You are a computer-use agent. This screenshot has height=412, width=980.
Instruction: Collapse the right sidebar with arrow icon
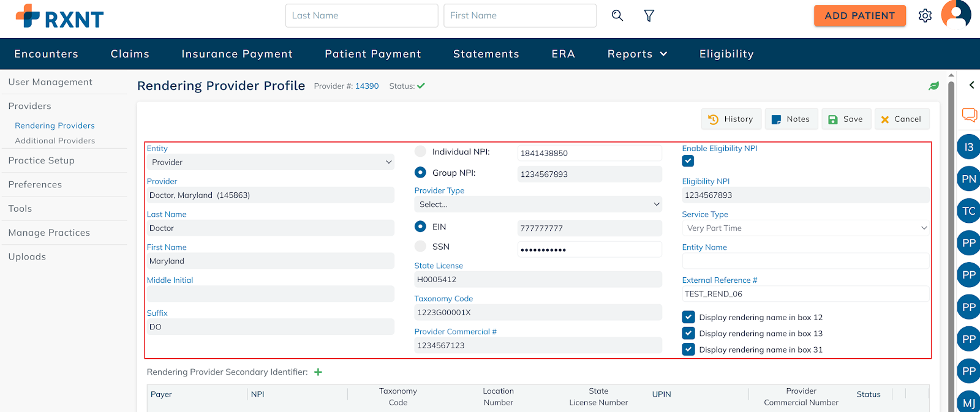[971, 85]
